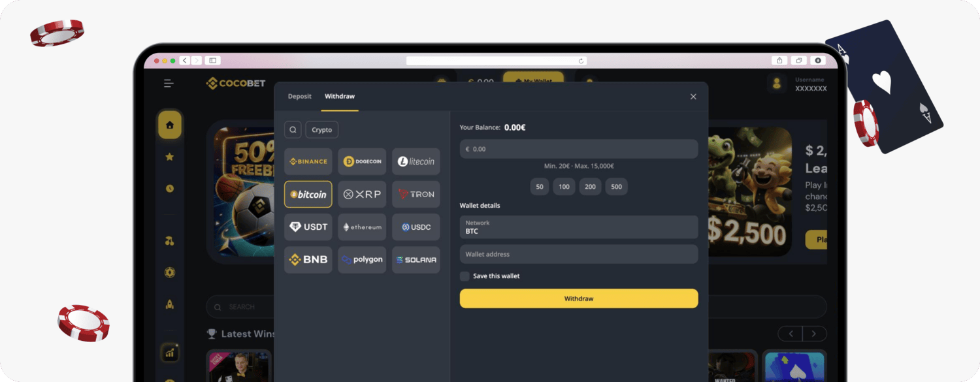The height and width of the screenshot is (382, 980).
Task: Open Favorites star in the sidebar
Action: click(170, 157)
